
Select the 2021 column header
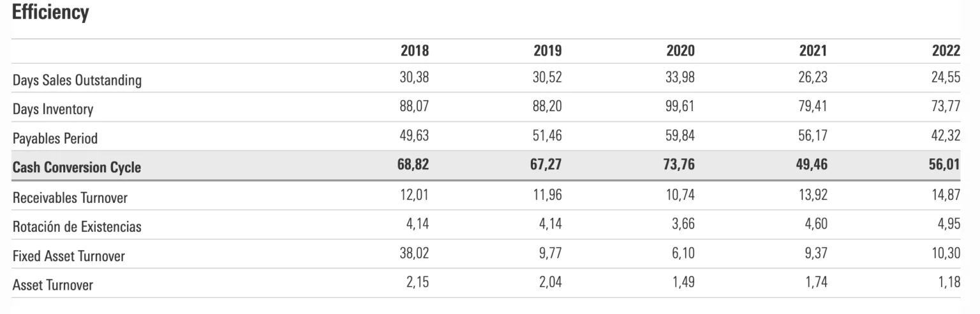(813, 52)
